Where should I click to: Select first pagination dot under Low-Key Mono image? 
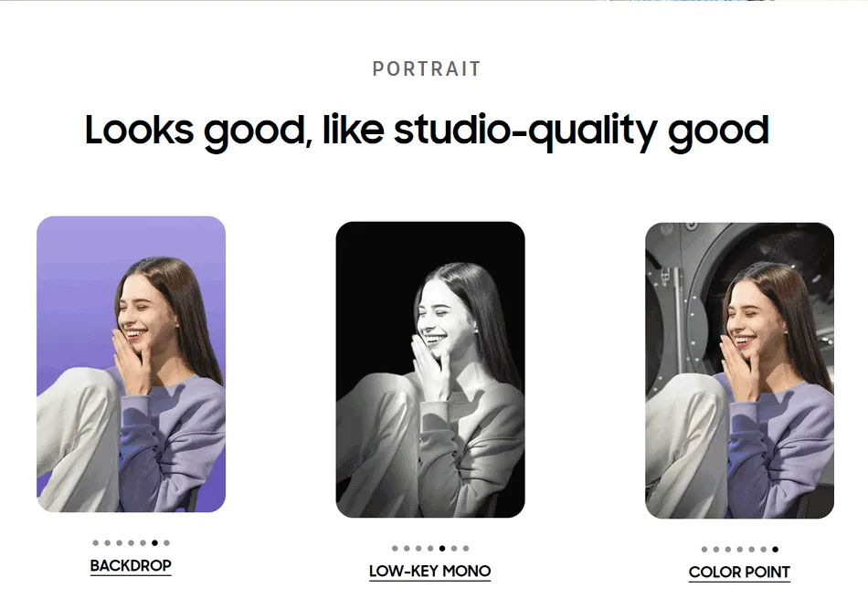click(x=395, y=549)
